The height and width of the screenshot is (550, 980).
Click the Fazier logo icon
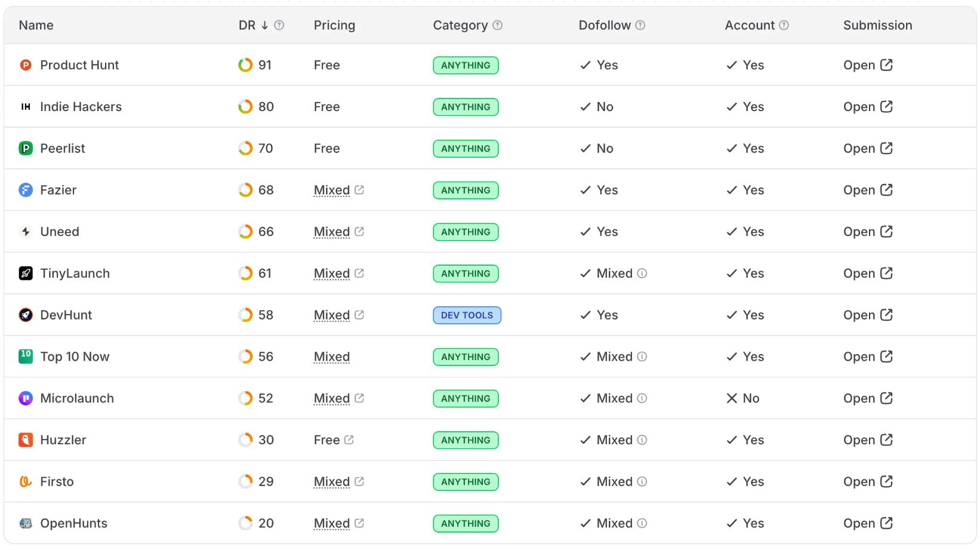pyautogui.click(x=24, y=190)
